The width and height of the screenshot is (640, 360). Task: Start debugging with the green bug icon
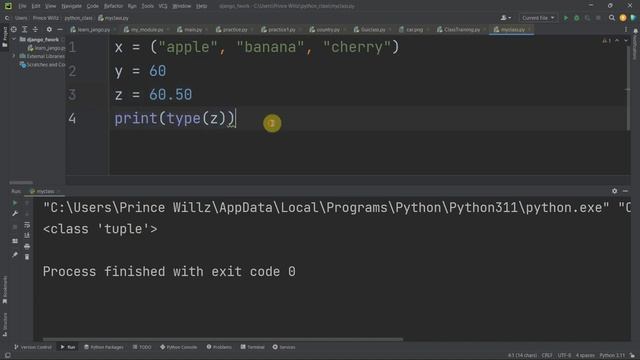click(x=577, y=18)
